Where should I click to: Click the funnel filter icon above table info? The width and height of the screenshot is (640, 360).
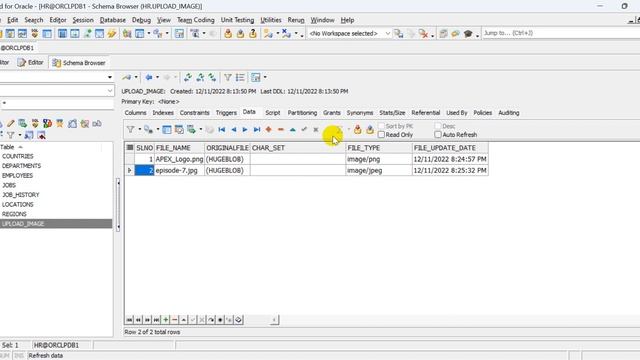click(228, 77)
